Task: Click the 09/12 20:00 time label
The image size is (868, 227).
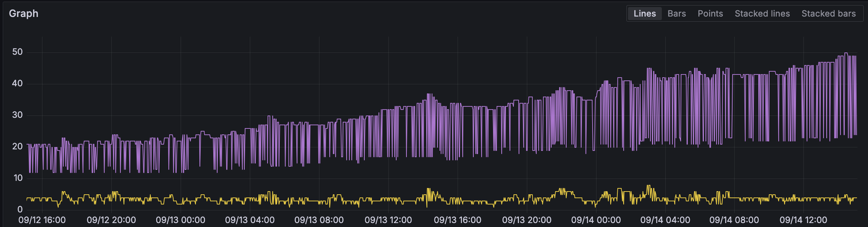Action: [111, 220]
